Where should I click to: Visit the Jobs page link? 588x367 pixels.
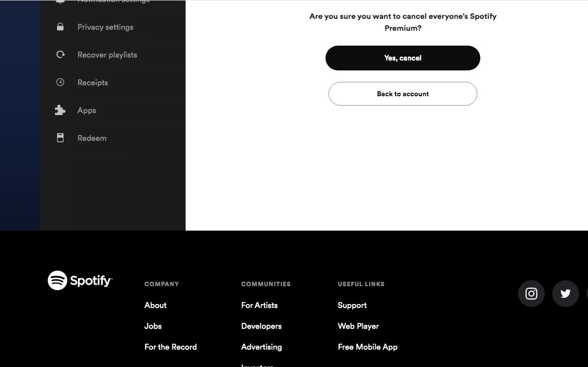click(153, 326)
